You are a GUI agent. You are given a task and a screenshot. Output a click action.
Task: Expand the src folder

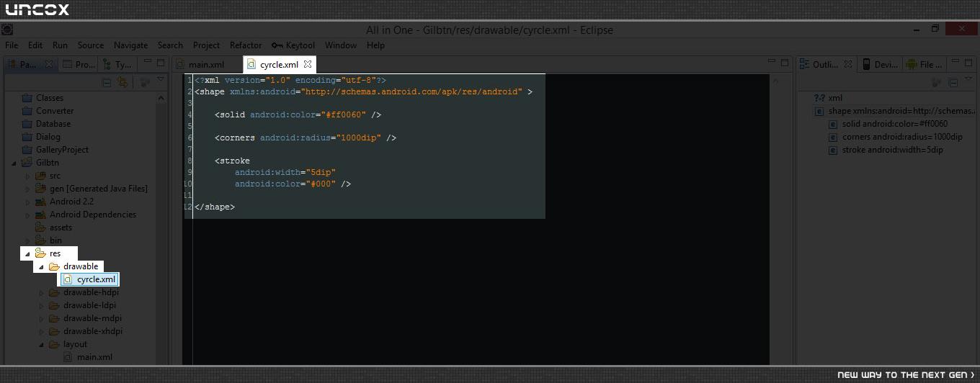coord(27,176)
